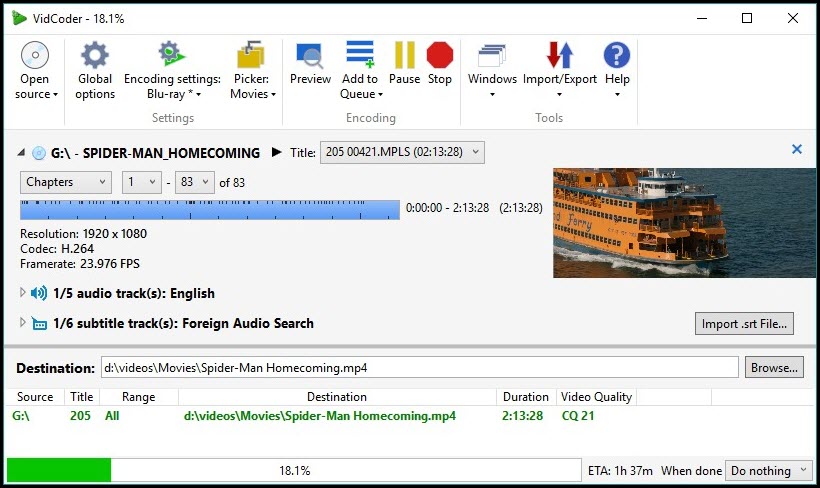820x488 pixels.
Task: Click the Browse button
Action: pos(774,368)
